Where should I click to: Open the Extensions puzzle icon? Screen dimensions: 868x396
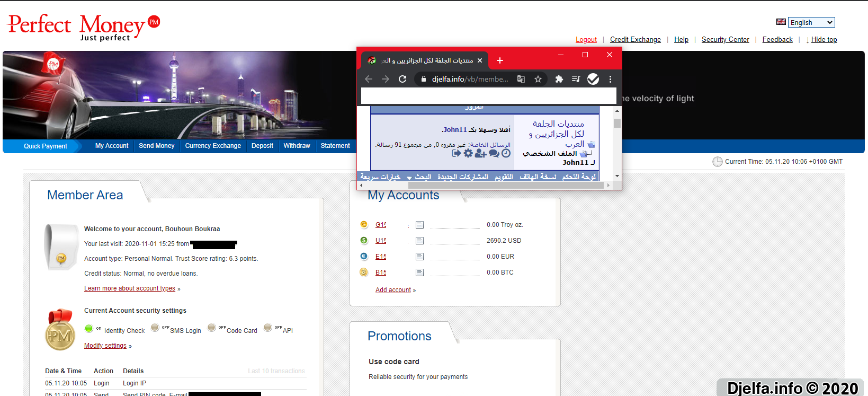click(559, 79)
